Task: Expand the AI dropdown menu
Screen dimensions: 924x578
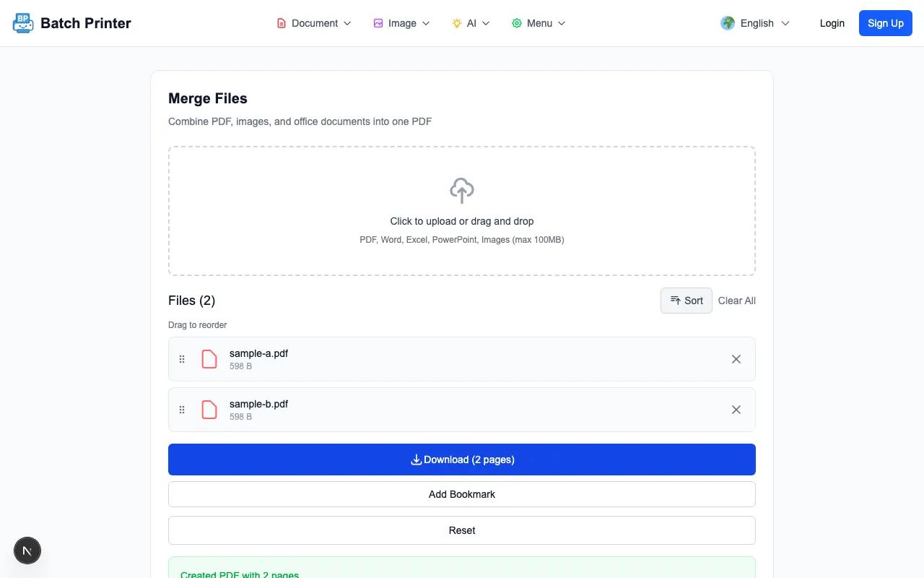Action: pos(471,23)
